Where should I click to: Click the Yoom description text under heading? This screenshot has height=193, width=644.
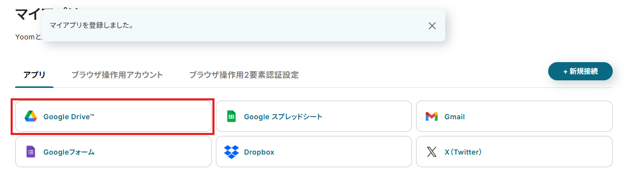28,37
